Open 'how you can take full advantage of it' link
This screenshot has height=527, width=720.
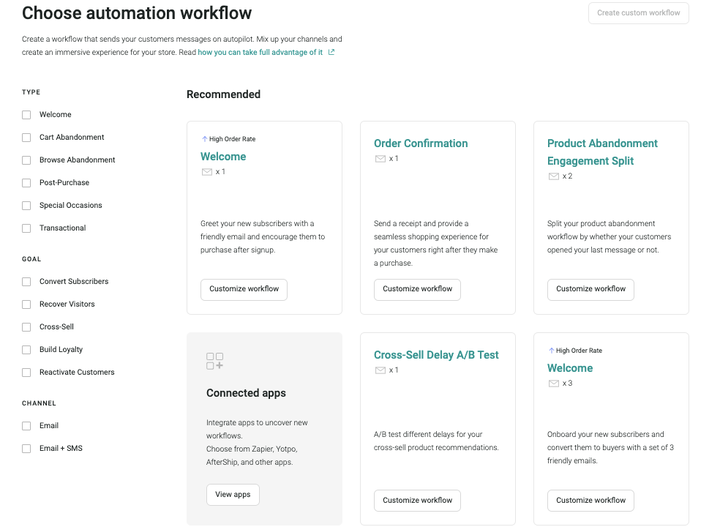[x=260, y=52]
